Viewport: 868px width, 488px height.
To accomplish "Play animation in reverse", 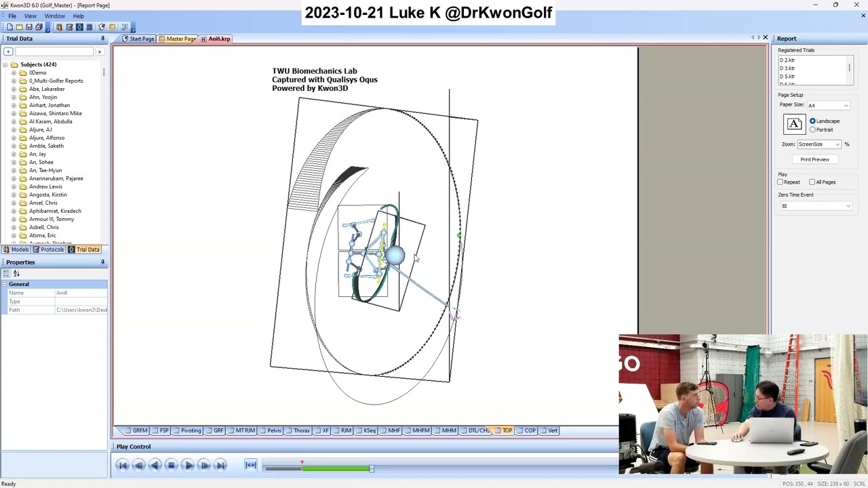I will [155, 465].
